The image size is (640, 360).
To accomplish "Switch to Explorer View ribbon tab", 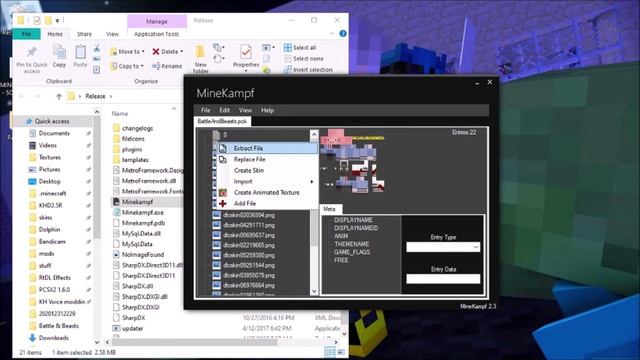I will click(112, 34).
